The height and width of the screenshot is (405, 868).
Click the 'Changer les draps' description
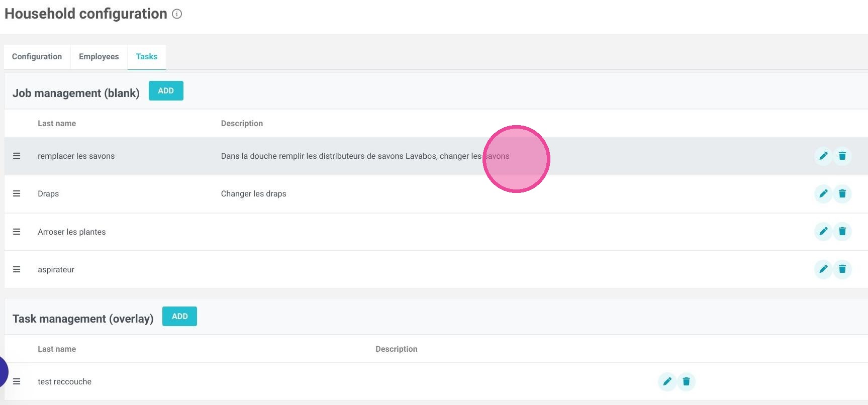[x=253, y=193]
